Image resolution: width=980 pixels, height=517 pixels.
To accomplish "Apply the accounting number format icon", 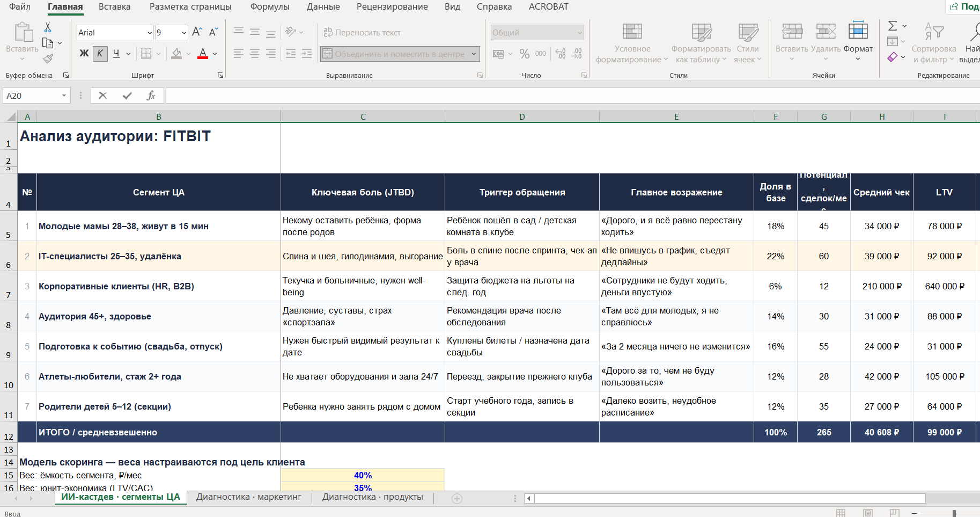I will (x=498, y=54).
